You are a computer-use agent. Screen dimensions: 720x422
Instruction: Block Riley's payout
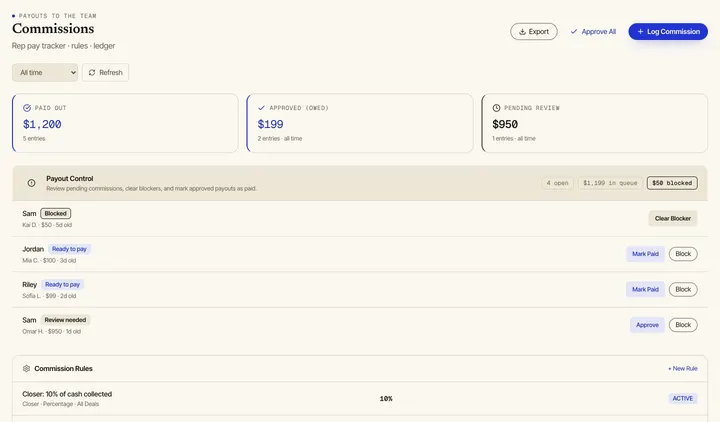coord(683,289)
